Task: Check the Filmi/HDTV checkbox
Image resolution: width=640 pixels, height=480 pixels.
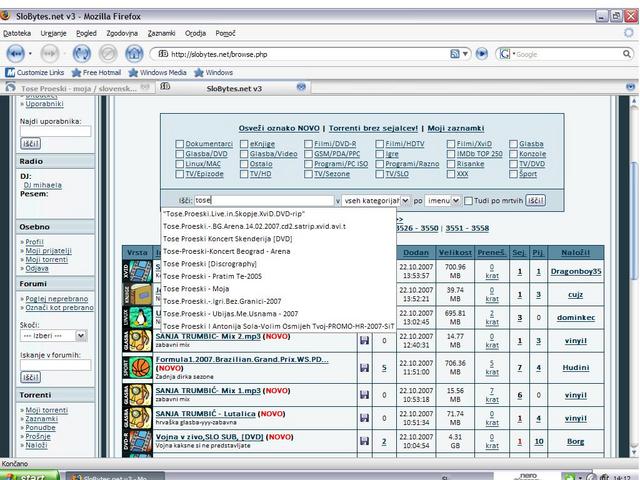Action: pyautogui.click(x=380, y=144)
